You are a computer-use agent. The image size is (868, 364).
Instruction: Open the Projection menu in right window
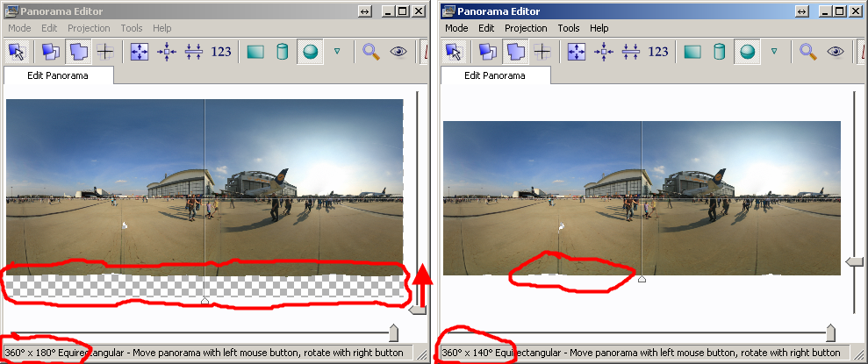pyautogui.click(x=526, y=28)
